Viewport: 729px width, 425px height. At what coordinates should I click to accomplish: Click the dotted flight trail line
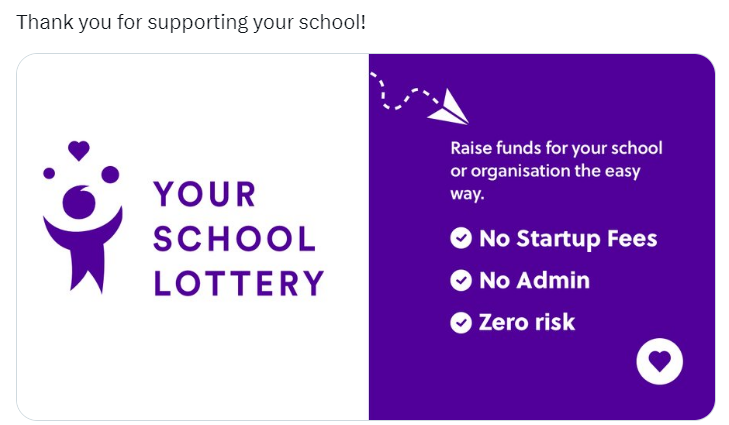pyautogui.click(x=404, y=92)
